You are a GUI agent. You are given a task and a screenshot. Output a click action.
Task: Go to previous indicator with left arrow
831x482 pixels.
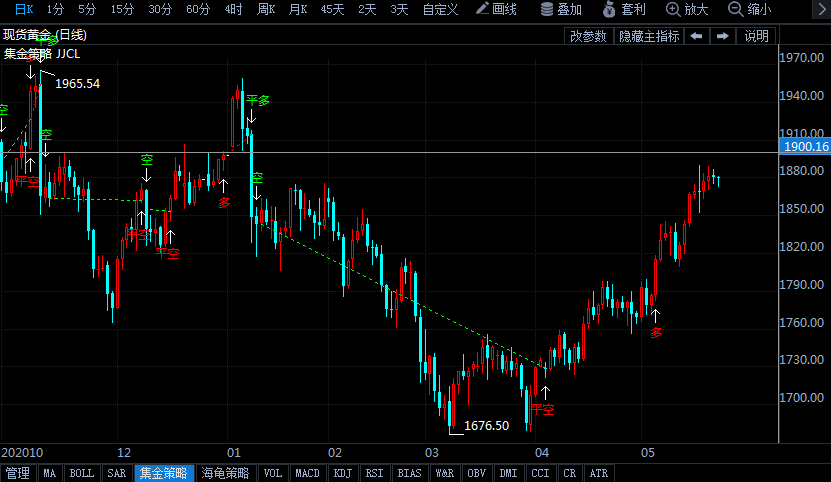click(x=696, y=36)
